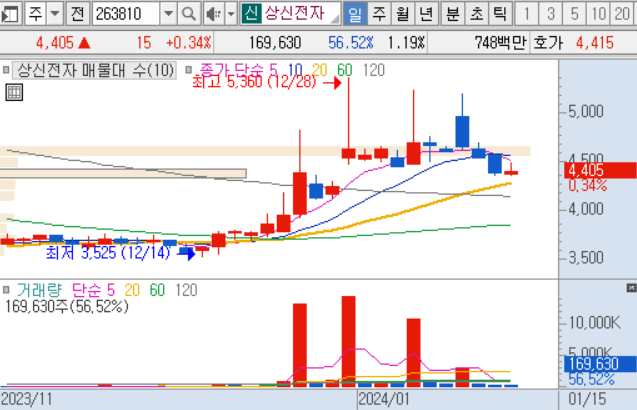Screen dimensions: 637x410
Task: Click the 01/15 current date label
Action: [587, 399]
